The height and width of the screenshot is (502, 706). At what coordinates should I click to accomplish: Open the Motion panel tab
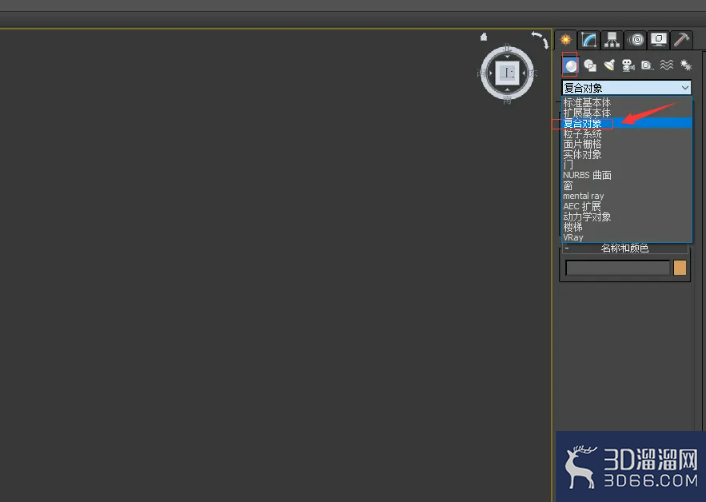(x=635, y=40)
